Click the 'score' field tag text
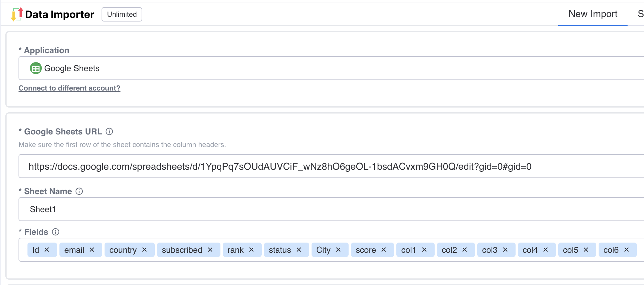The height and width of the screenshot is (285, 644). click(x=366, y=250)
